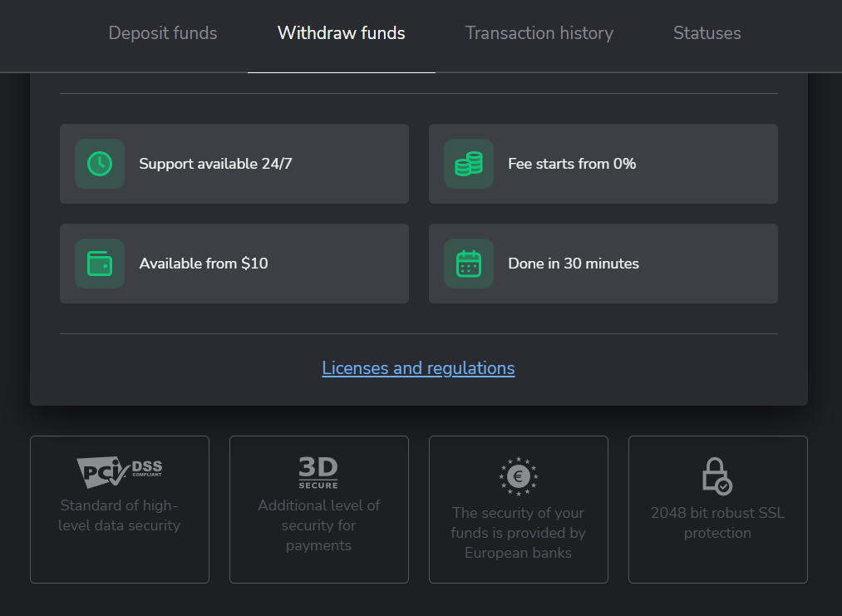Click the Standard of high-level data security tile

[119, 510]
